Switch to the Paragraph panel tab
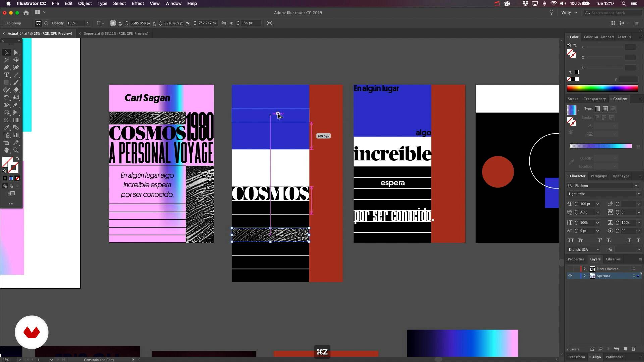This screenshot has width=644, height=362. pyautogui.click(x=599, y=176)
